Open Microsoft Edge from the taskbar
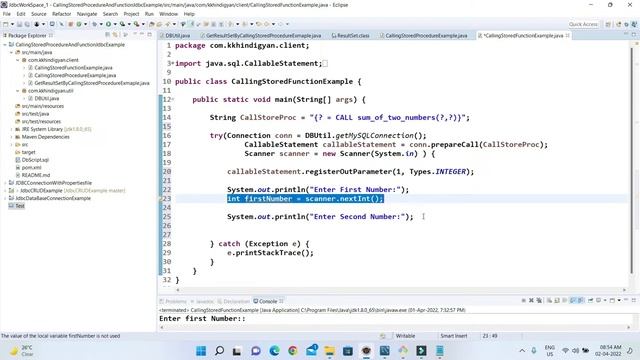Viewport: 640px width, 360px height. pos(274,351)
